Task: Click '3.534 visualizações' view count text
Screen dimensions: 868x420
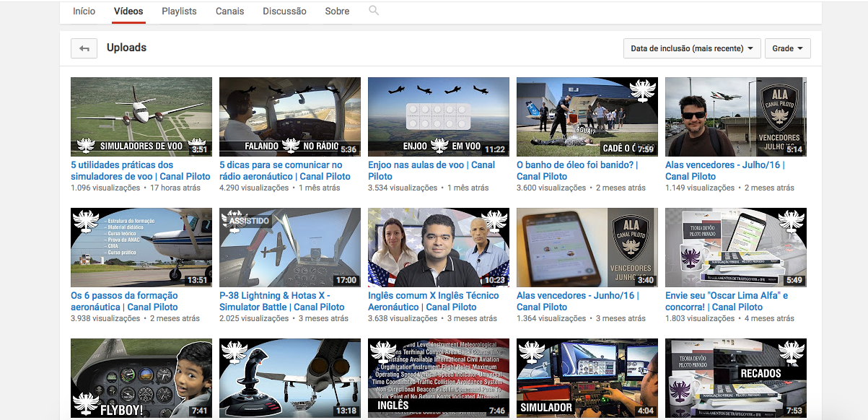Action: tap(403, 188)
